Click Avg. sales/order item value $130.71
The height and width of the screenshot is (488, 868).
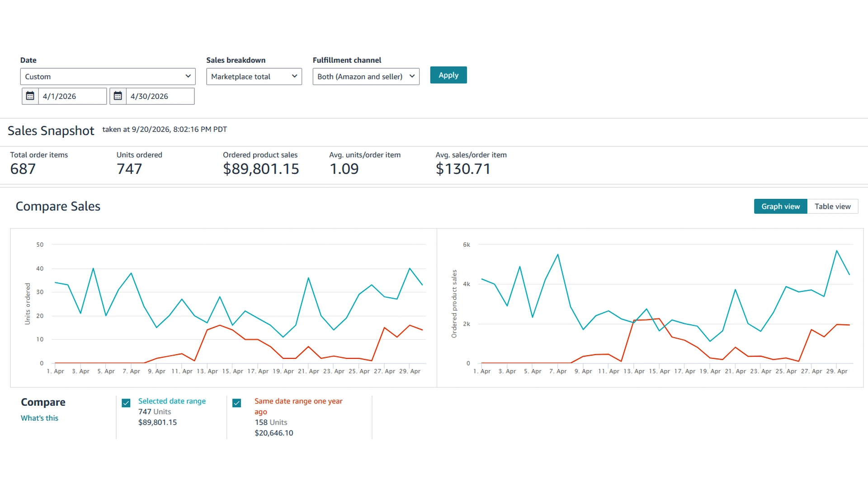[x=463, y=169]
